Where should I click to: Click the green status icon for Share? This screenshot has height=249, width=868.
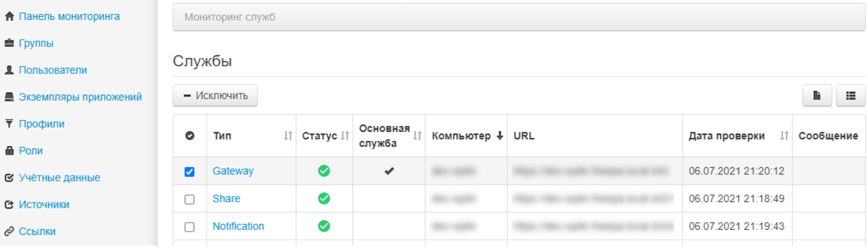point(324,199)
